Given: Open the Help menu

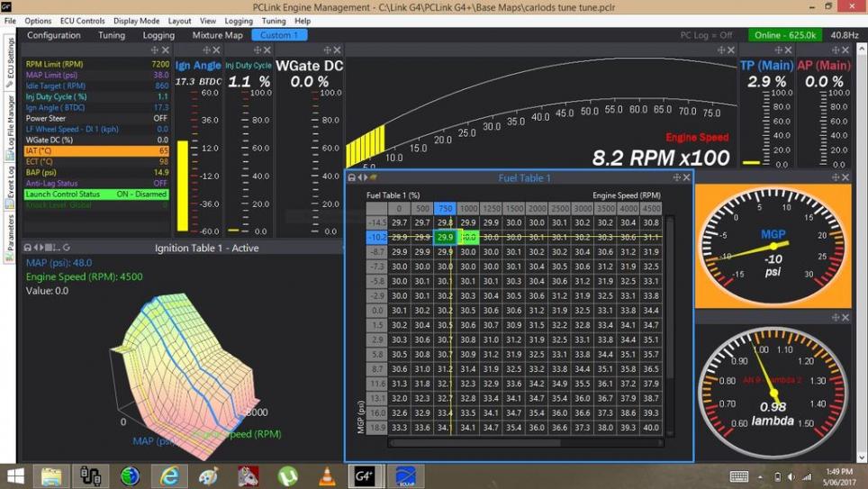Looking at the screenshot, I should click(x=303, y=21).
